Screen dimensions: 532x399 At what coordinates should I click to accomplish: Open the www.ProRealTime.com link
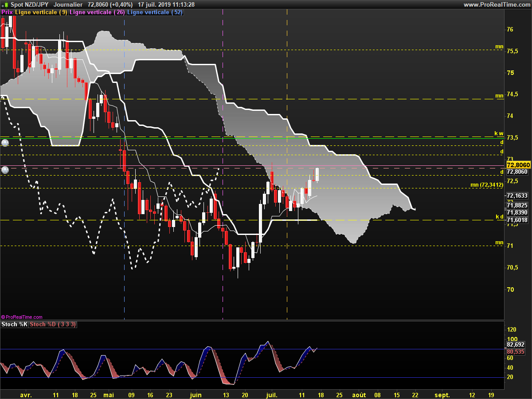[x=497, y=4]
